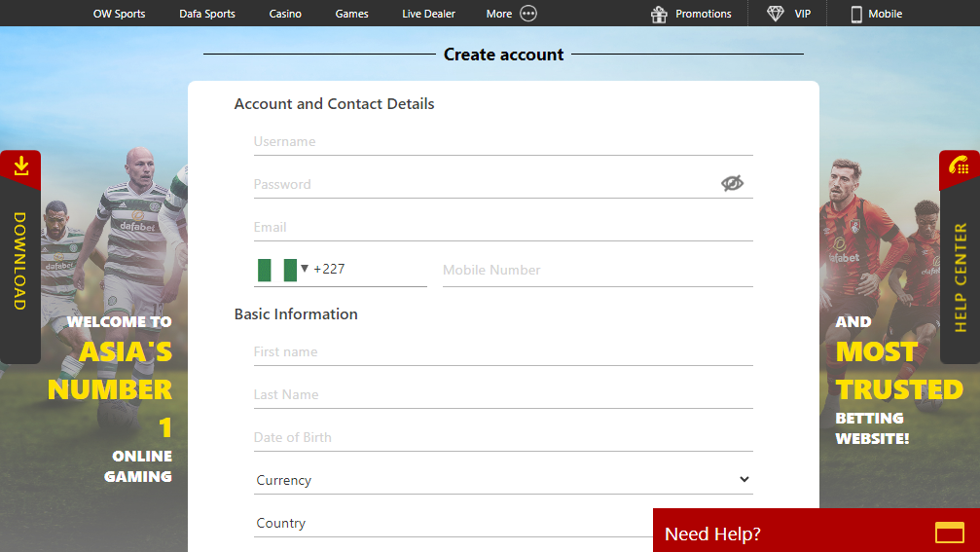The width and height of the screenshot is (980, 552).
Task: Click the VIP diamond icon
Action: (775, 14)
